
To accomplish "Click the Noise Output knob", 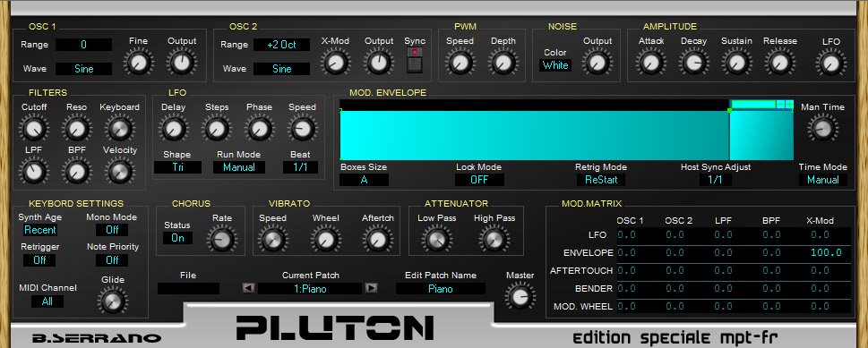I will click(x=597, y=62).
